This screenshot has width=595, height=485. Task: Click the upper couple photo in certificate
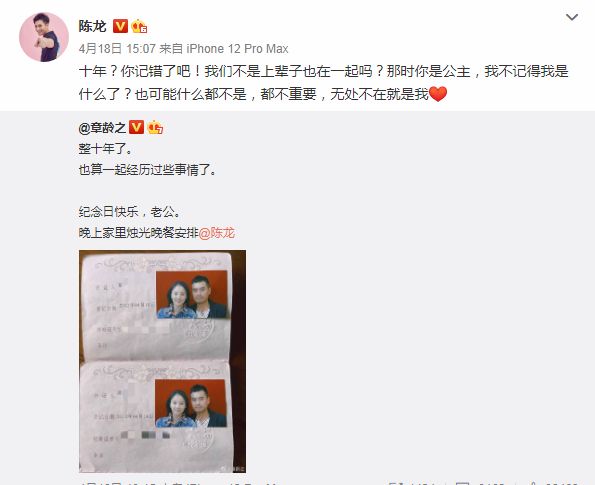pos(192,294)
